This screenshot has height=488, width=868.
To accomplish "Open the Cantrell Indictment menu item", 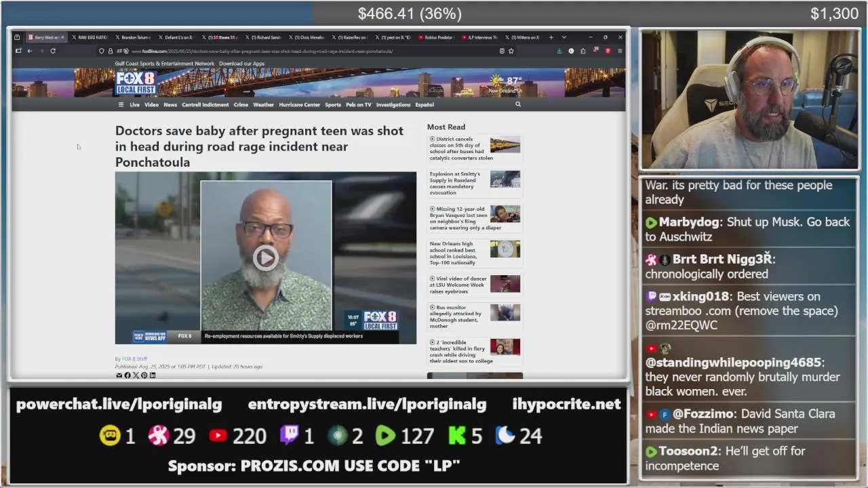I will point(205,105).
